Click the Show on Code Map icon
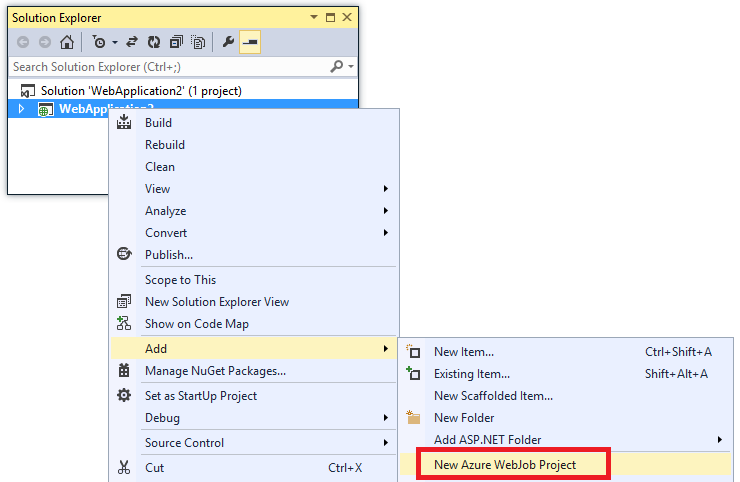 124,323
